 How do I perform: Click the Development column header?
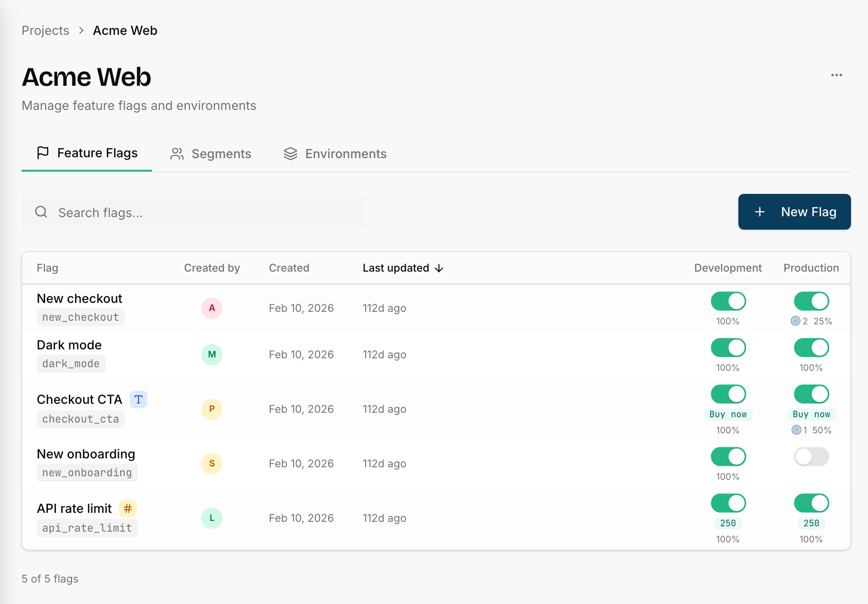tap(728, 268)
